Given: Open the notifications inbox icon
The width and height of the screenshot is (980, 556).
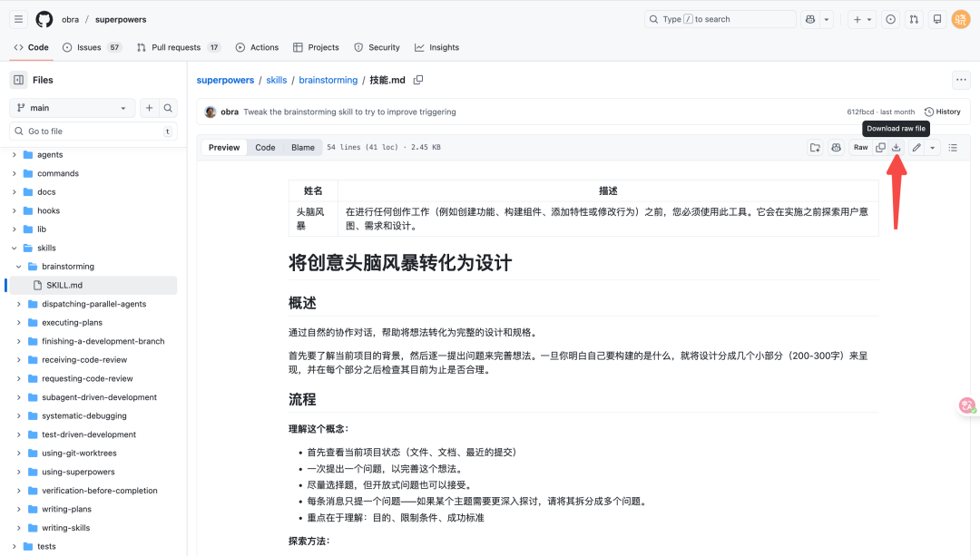Looking at the screenshot, I should (x=937, y=19).
